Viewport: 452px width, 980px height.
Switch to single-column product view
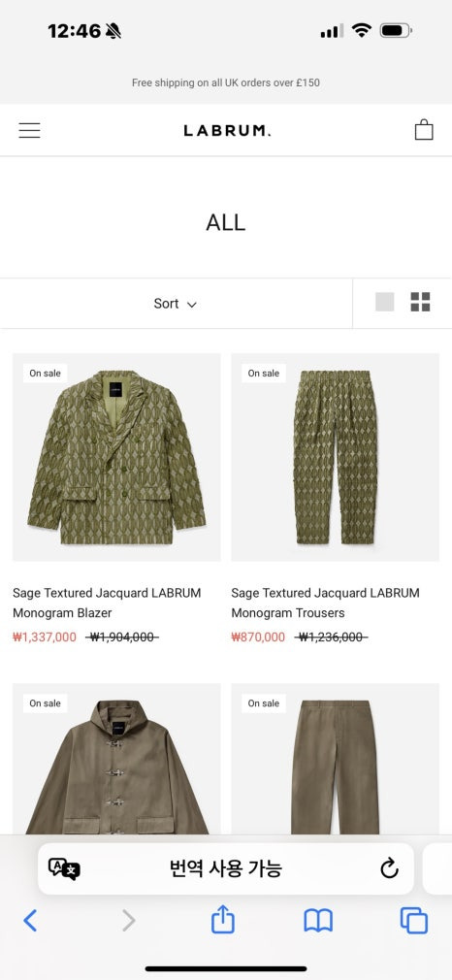point(384,302)
